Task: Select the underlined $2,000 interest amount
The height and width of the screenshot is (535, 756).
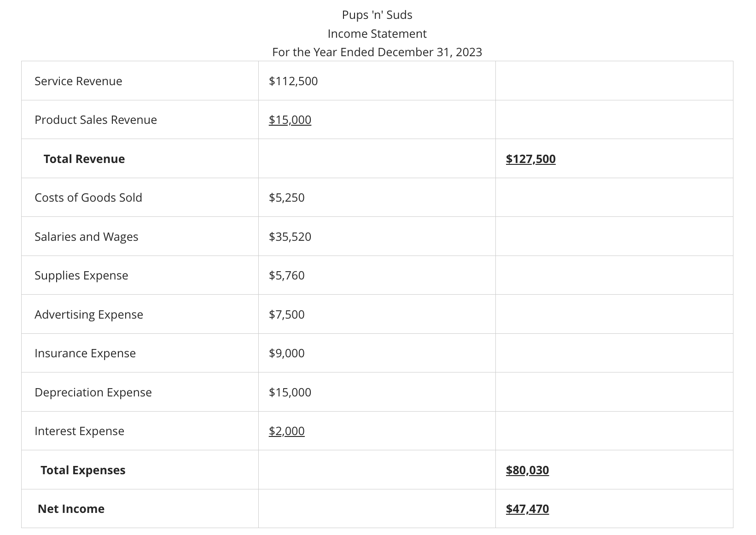Action: [287, 431]
